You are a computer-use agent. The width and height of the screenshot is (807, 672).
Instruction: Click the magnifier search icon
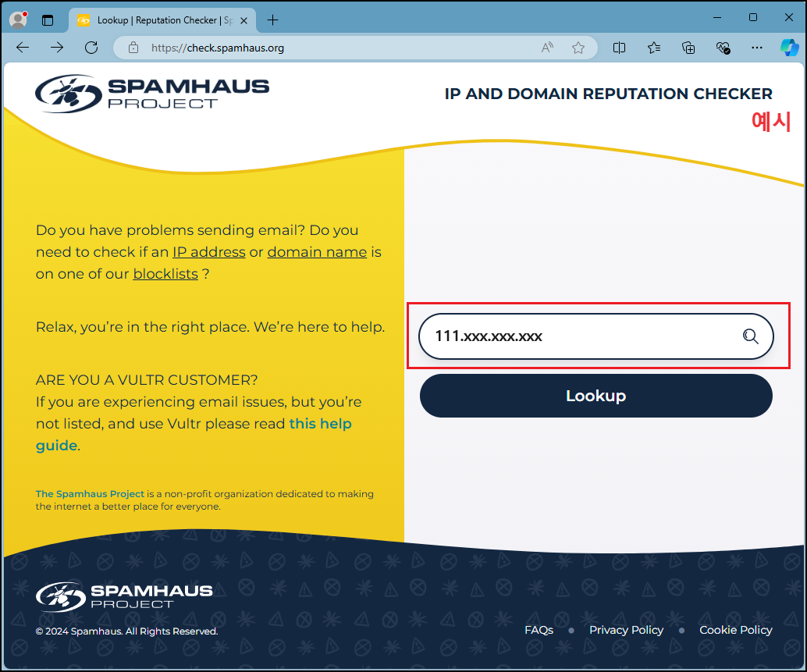[750, 336]
